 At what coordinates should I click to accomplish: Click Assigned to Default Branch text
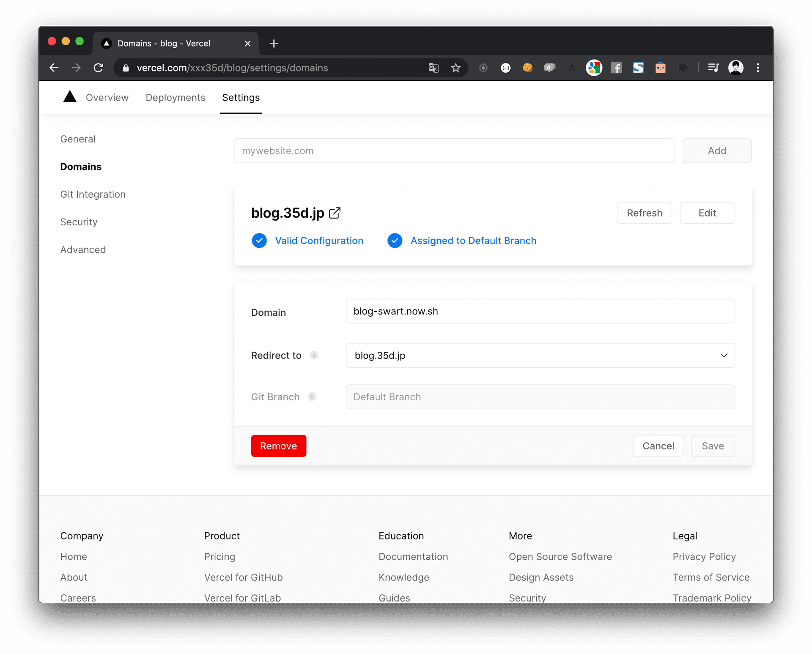coord(474,241)
